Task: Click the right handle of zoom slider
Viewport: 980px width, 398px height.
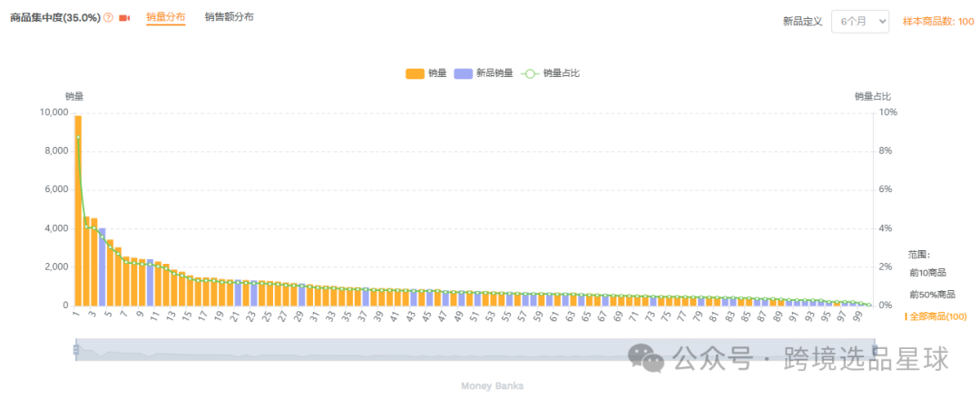Action: click(874, 350)
